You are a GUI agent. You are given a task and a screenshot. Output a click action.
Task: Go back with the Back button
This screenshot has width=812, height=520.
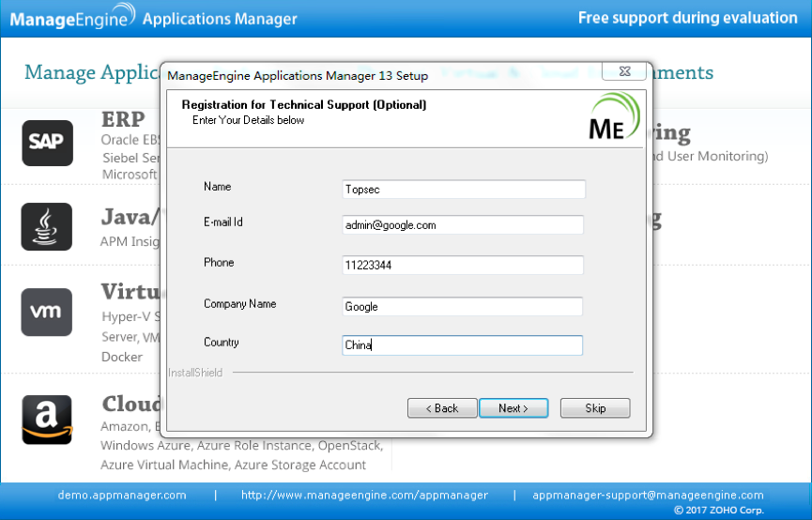pos(442,408)
